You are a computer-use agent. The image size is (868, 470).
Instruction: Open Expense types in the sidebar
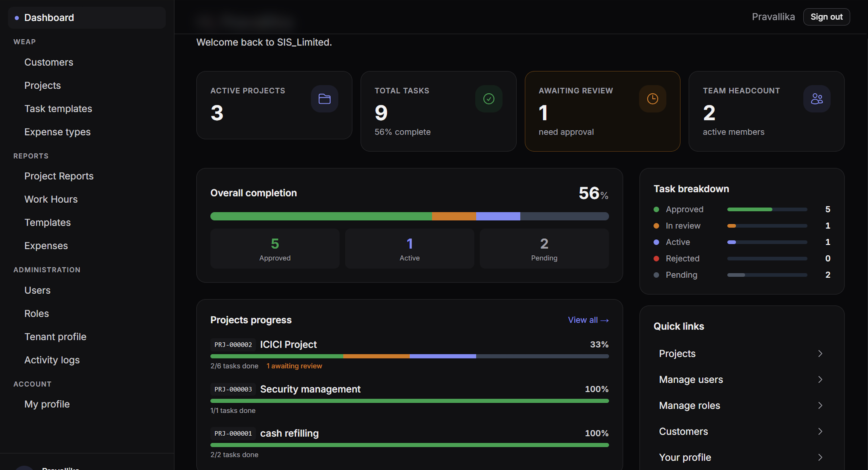click(57, 132)
